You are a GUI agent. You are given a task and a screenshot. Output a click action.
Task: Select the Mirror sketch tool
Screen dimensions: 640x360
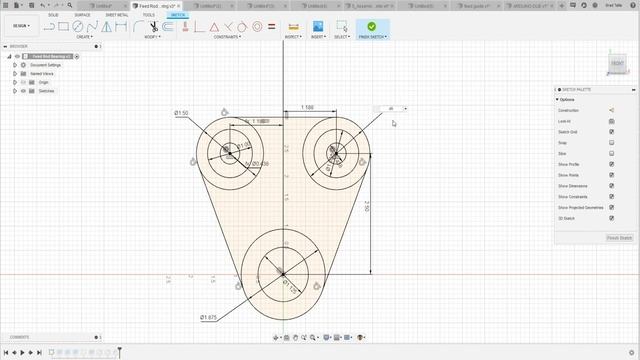(107, 27)
